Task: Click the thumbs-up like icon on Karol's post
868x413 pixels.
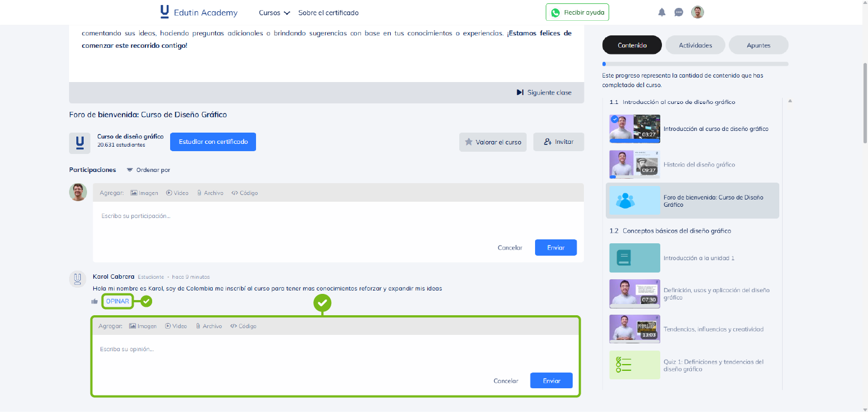Action: coord(94,302)
